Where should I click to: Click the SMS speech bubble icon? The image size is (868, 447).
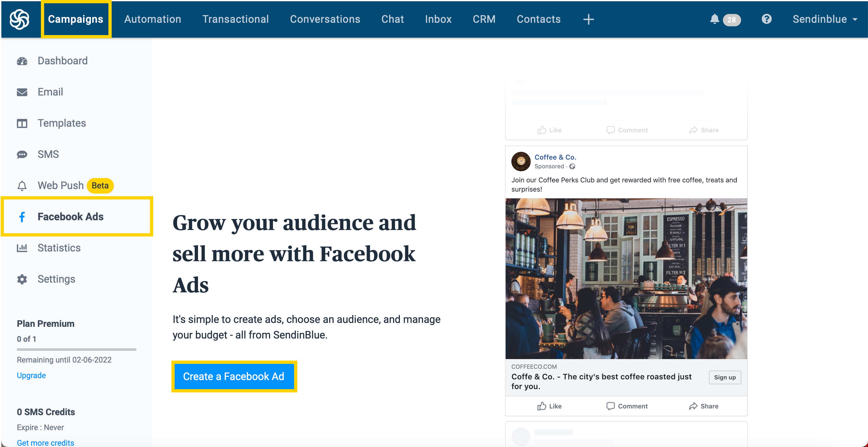(x=22, y=154)
